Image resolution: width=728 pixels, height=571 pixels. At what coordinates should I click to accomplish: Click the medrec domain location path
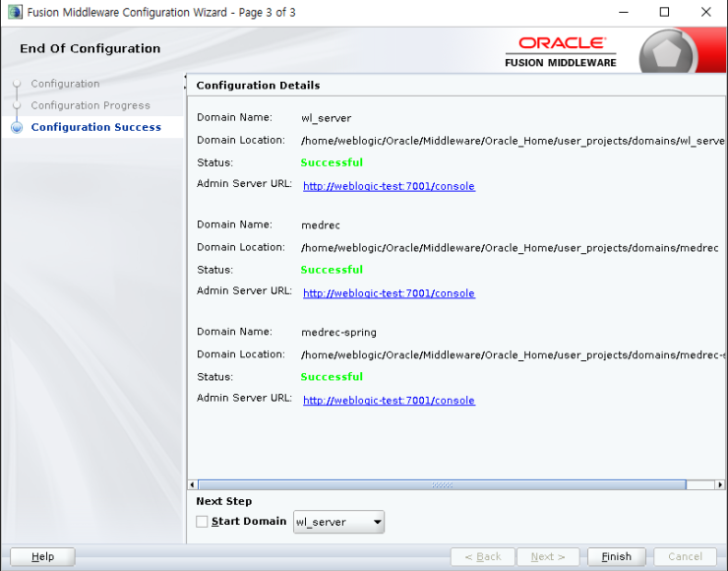(510, 248)
